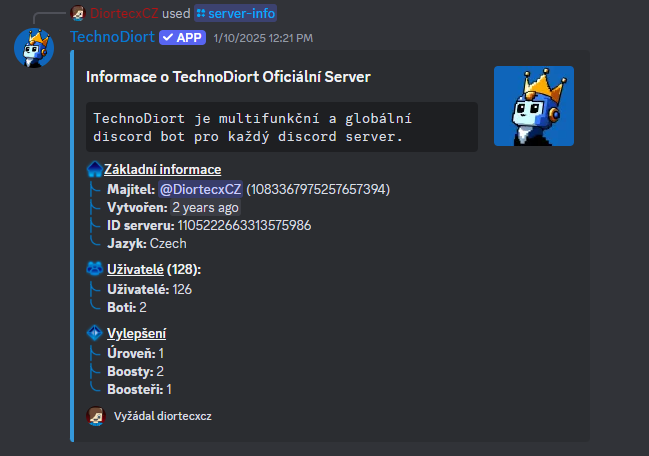The width and height of the screenshot is (649, 456).
Task: Click DiortecxCZ username in reply line
Action: click(124, 14)
